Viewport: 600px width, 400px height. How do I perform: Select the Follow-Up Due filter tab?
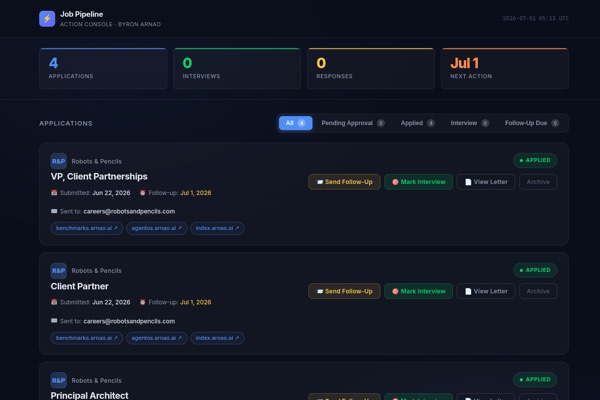click(x=532, y=123)
